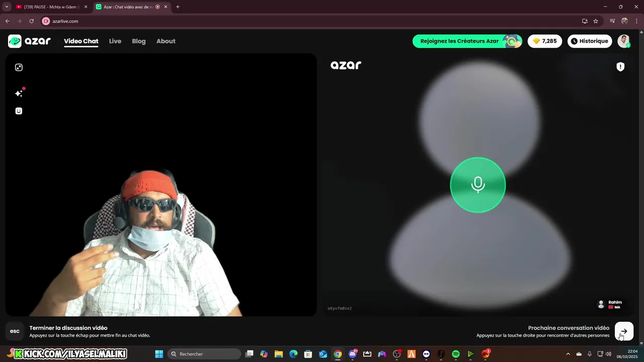Open the Blog page
Viewport: 644px width, 362px height.
pos(139,41)
